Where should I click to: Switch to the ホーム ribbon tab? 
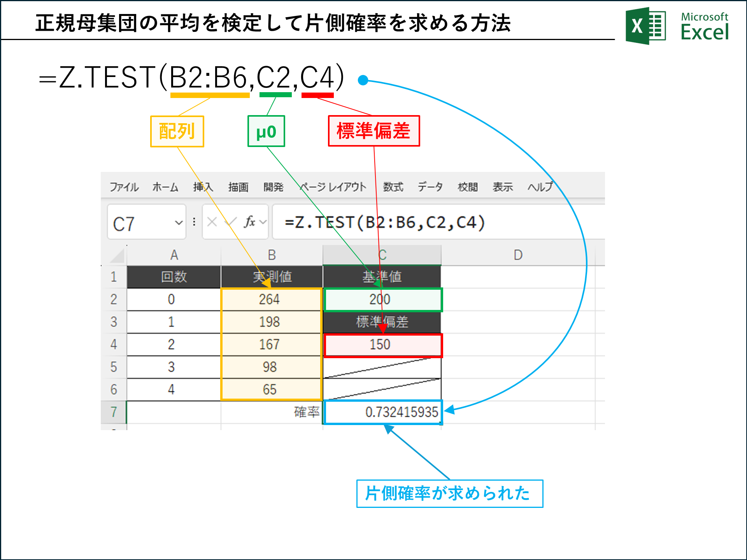pyautogui.click(x=165, y=187)
